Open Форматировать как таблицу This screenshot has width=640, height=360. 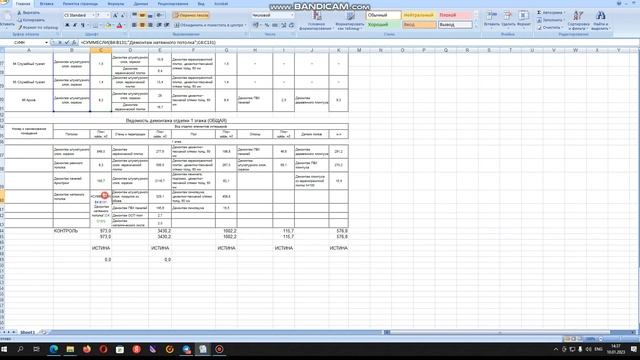point(350,20)
